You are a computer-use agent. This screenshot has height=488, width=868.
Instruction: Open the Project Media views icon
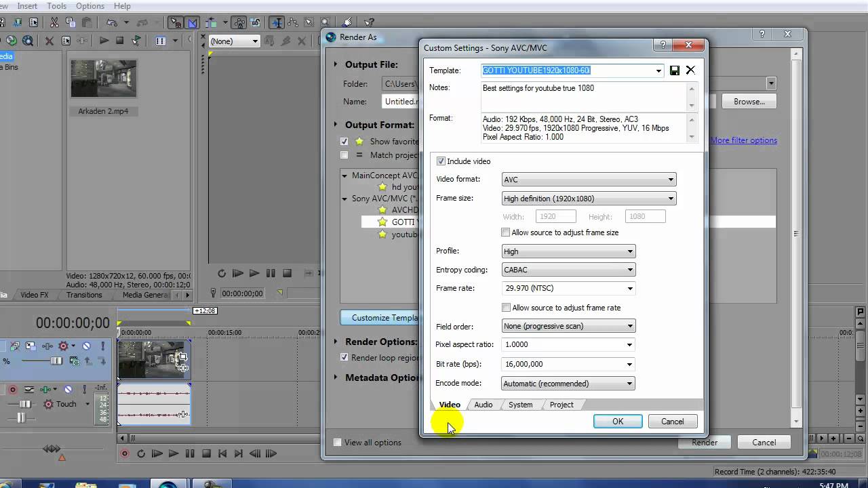click(x=161, y=41)
